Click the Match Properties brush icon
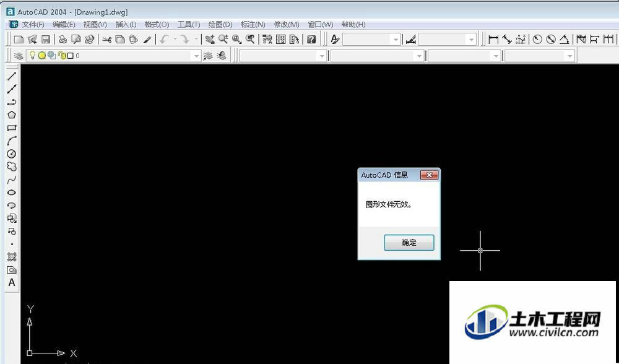 point(147,39)
